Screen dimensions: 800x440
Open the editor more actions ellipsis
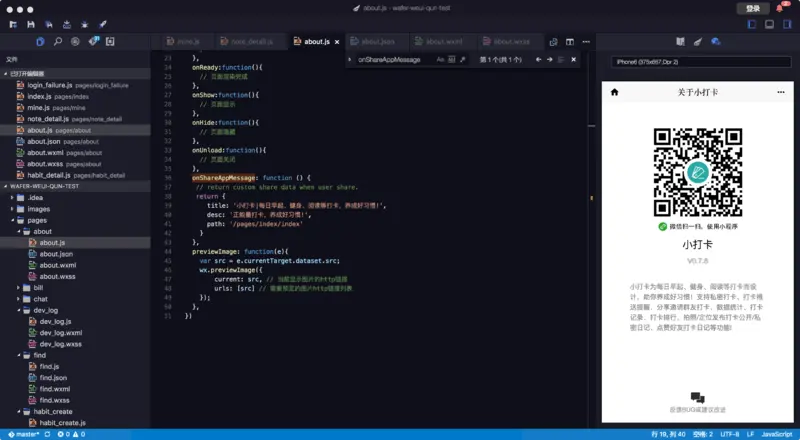coord(586,42)
